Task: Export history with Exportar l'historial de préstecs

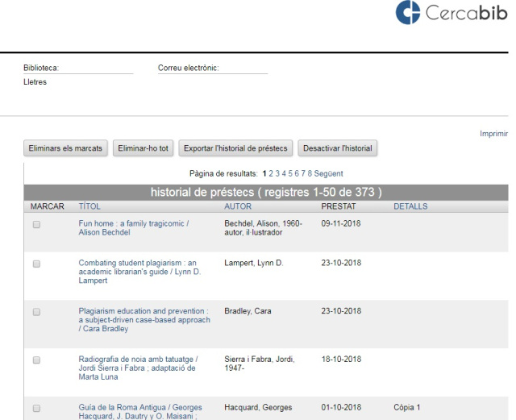Action: pyautogui.click(x=235, y=148)
